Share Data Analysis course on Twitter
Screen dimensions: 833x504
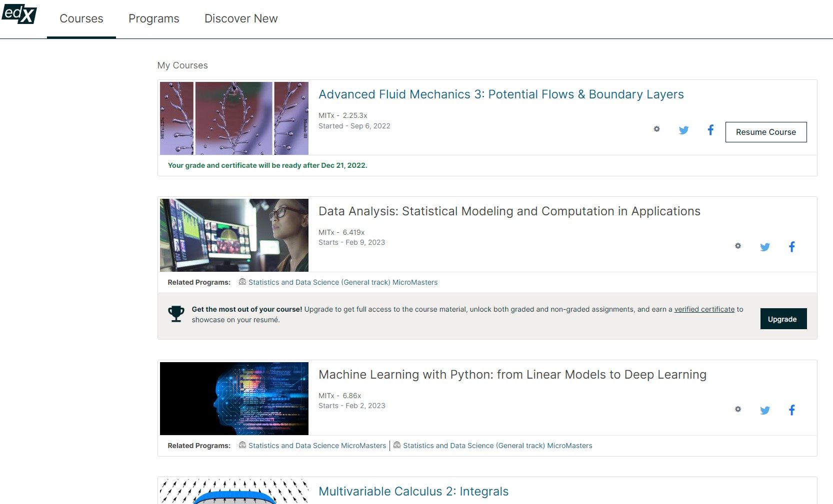(764, 247)
